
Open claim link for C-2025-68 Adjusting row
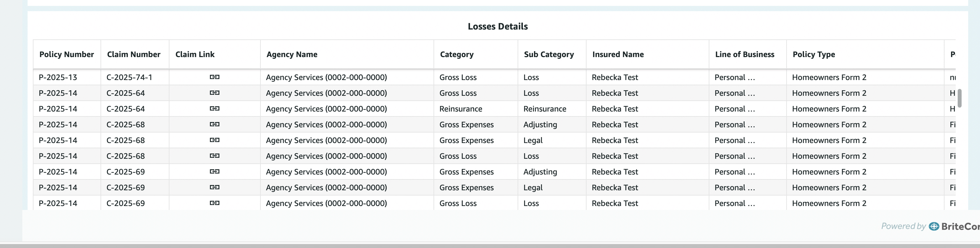(x=214, y=124)
